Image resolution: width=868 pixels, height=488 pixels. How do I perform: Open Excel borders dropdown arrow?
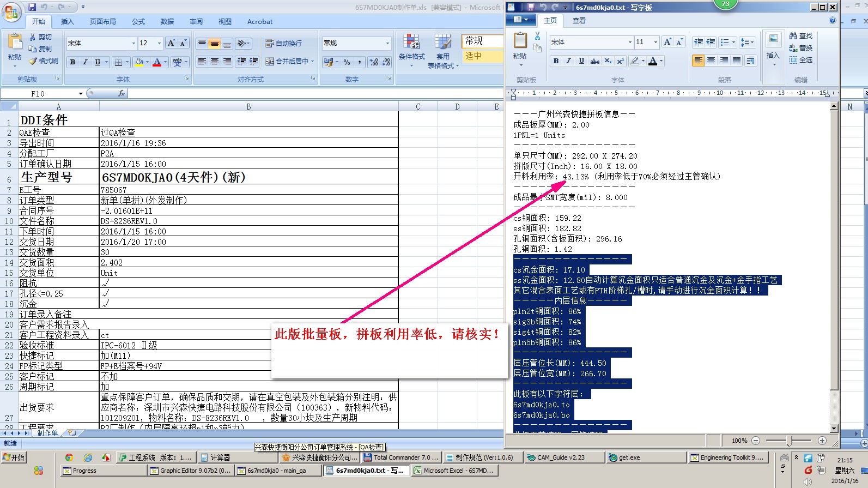[128, 62]
